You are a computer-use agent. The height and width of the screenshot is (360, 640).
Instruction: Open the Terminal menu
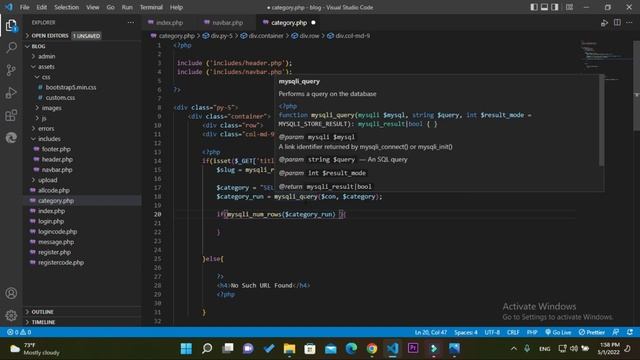click(x=151, y=7)
